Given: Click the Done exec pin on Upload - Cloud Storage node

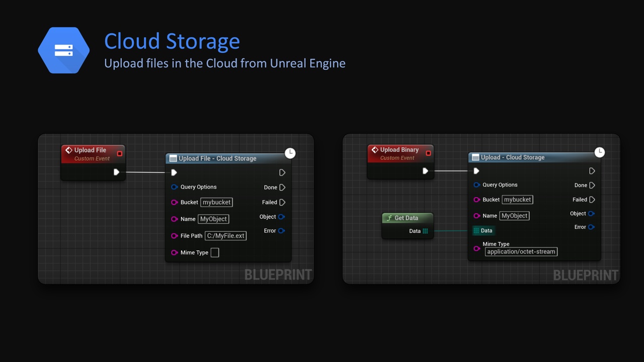Looking at the screenshot, I should click(592, 185).
